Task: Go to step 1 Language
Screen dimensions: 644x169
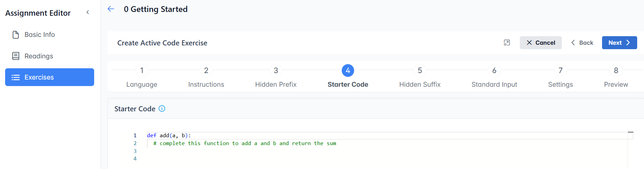Action: (x=142, y=71)
